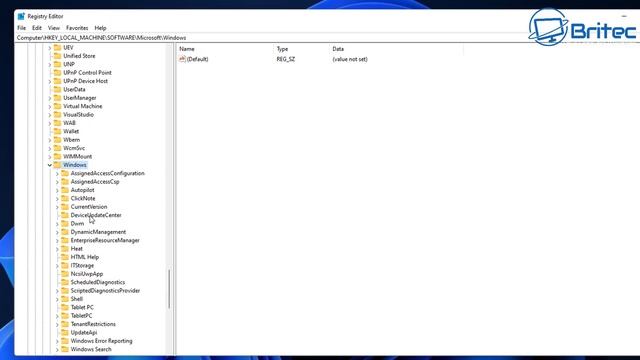Click the Registry Editor title bar icon
This screenshot has width=640, height=360.
pyautogui.click(x=21, y=16)
